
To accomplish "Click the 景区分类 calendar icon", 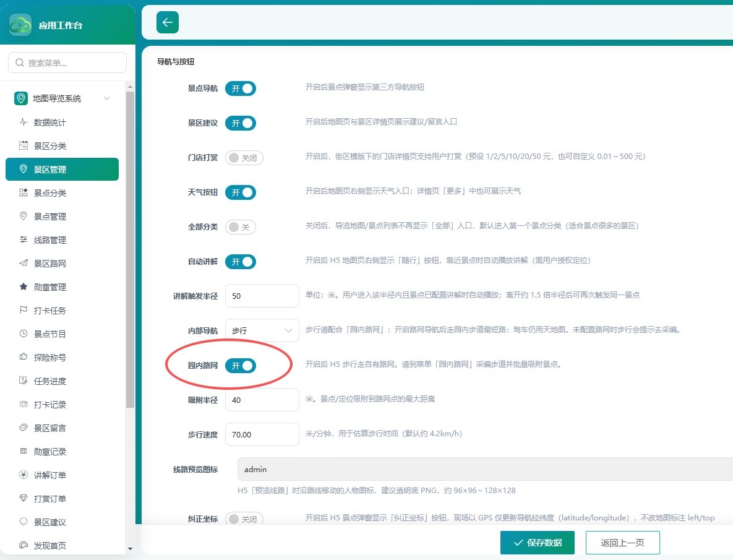I will click(x=24, y=145).
